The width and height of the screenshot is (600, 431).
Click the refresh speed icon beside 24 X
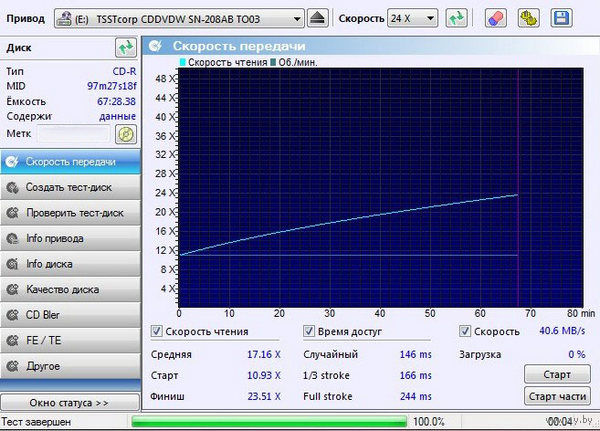tap(457, 18)
